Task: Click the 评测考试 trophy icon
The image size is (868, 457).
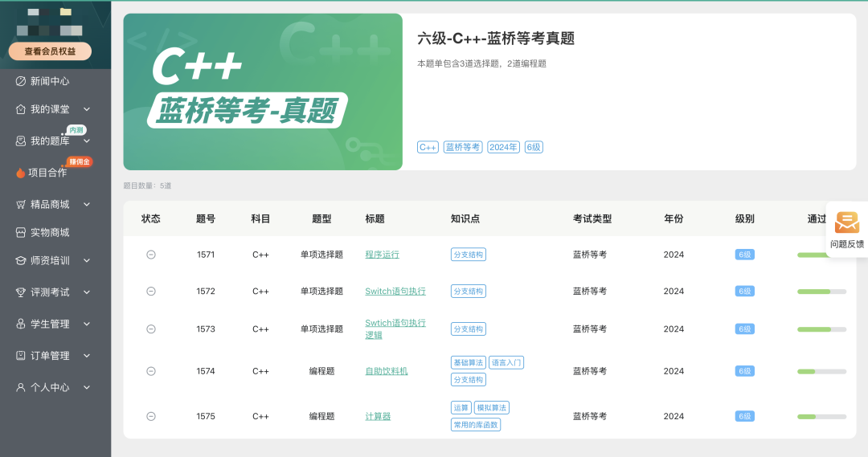Action: (20, 292)
